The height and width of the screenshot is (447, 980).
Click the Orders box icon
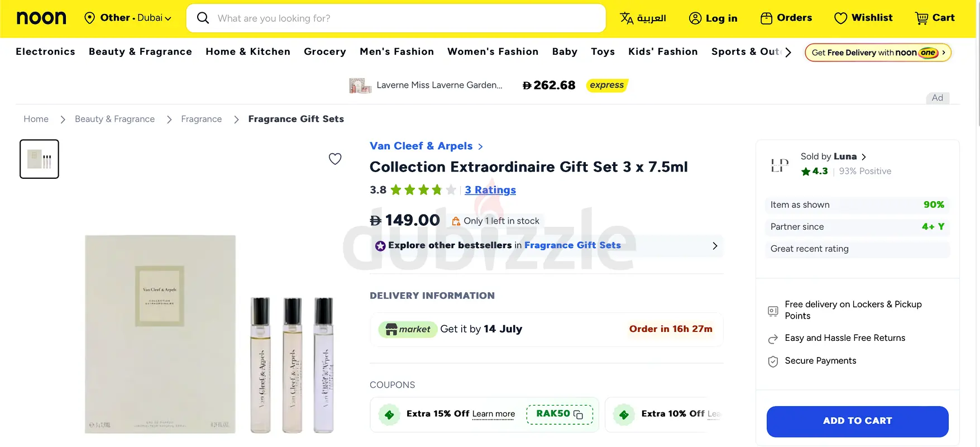pos(766,18)
